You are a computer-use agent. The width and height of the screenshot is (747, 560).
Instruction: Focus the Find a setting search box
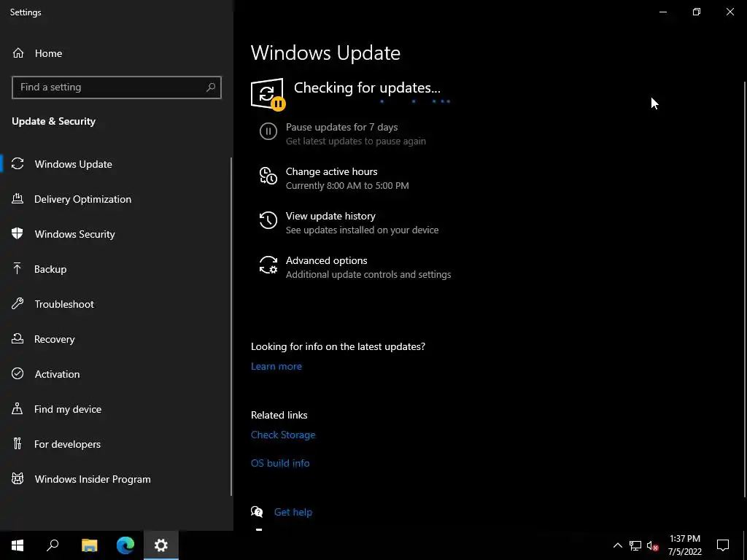[x=116, y=87]
